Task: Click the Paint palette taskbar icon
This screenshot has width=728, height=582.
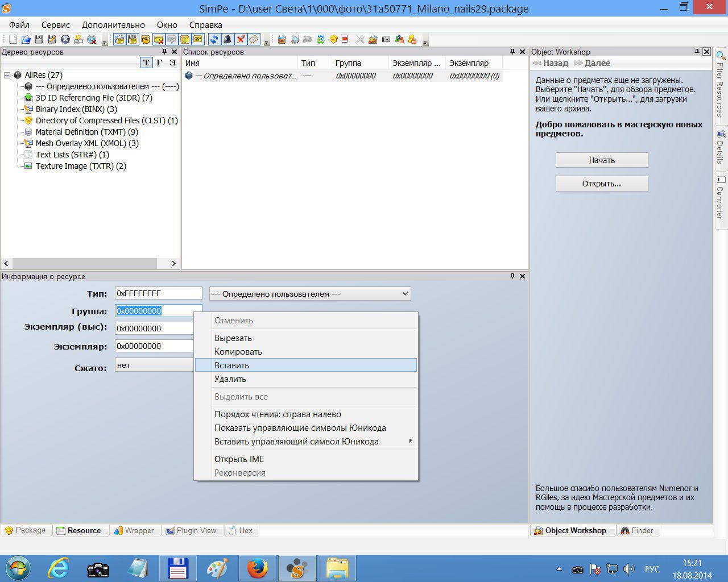Action: [217, 568]
